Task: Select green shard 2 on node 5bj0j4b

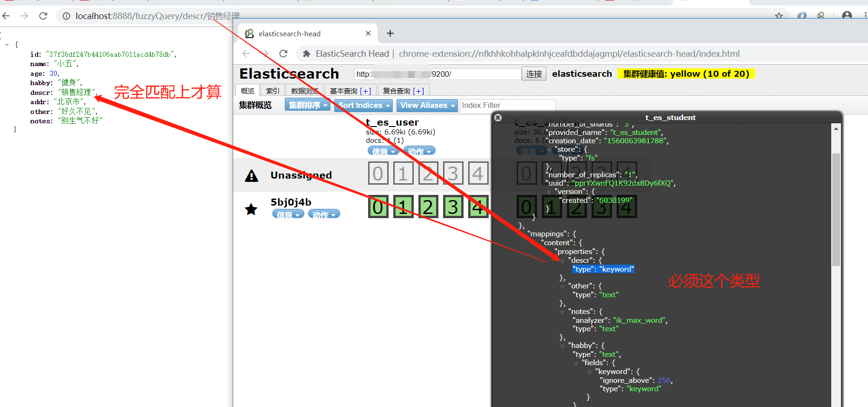Action: 428,207
